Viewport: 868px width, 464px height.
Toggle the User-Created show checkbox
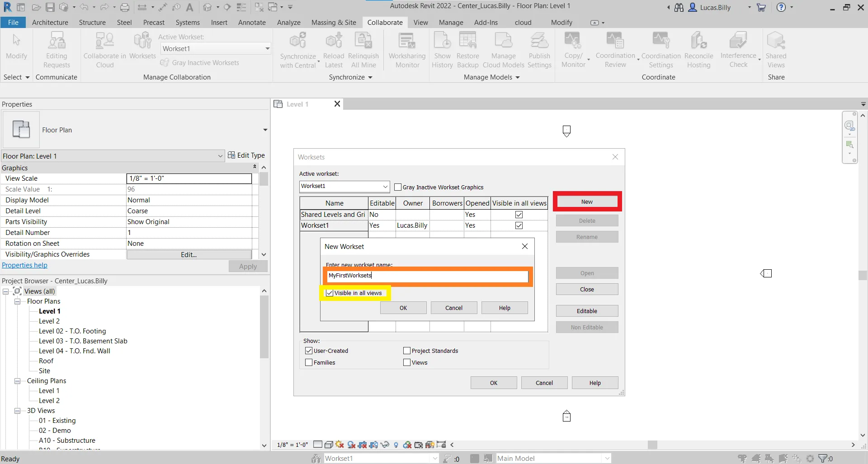(x=309, y=351)
